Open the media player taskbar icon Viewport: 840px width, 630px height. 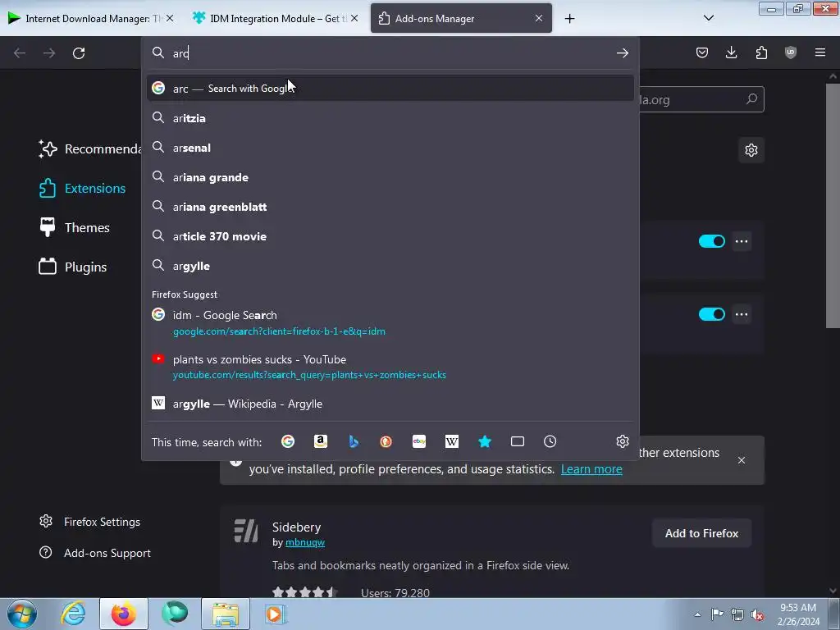point(276,614)
